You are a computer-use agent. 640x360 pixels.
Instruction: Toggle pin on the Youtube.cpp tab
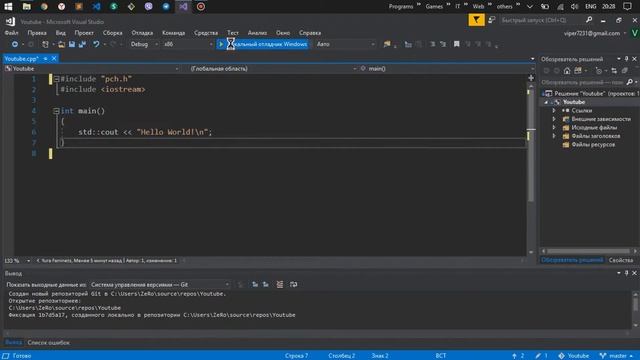point(45,58)
